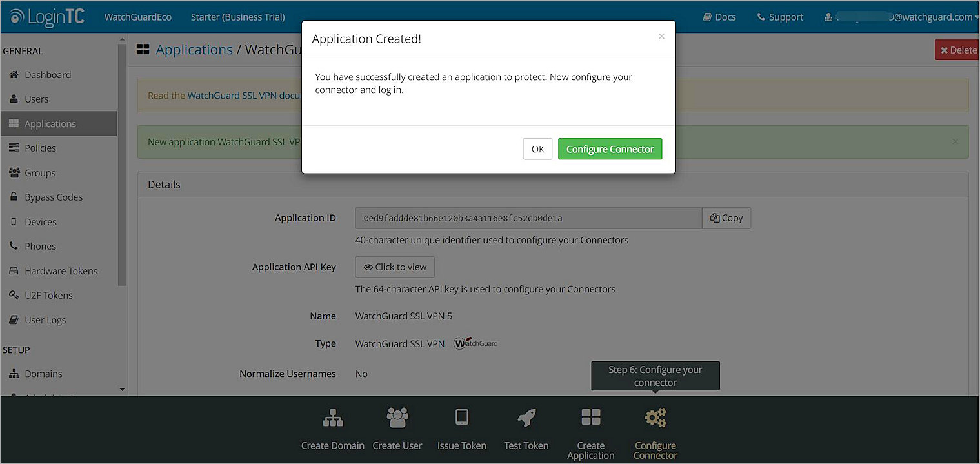This screenshot has width=980, height=464.
Task: Dismiss the new application notification
Action: [955, 141]
